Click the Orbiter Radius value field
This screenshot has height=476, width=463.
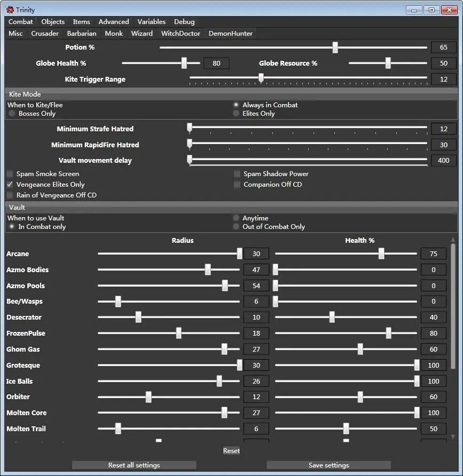(x=256, y=397)
